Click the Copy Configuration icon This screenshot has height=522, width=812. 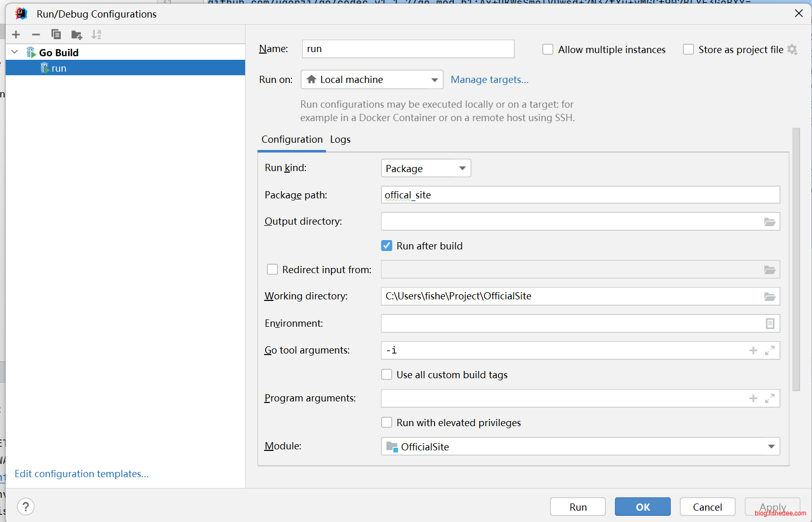[x=56, y=35]
